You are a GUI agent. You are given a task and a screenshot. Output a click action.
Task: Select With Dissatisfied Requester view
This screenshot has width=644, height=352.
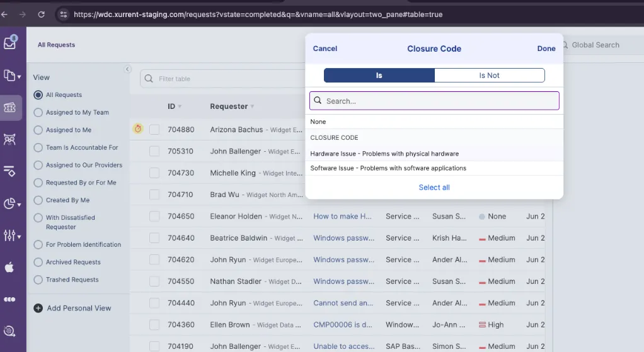coord(38,218)
